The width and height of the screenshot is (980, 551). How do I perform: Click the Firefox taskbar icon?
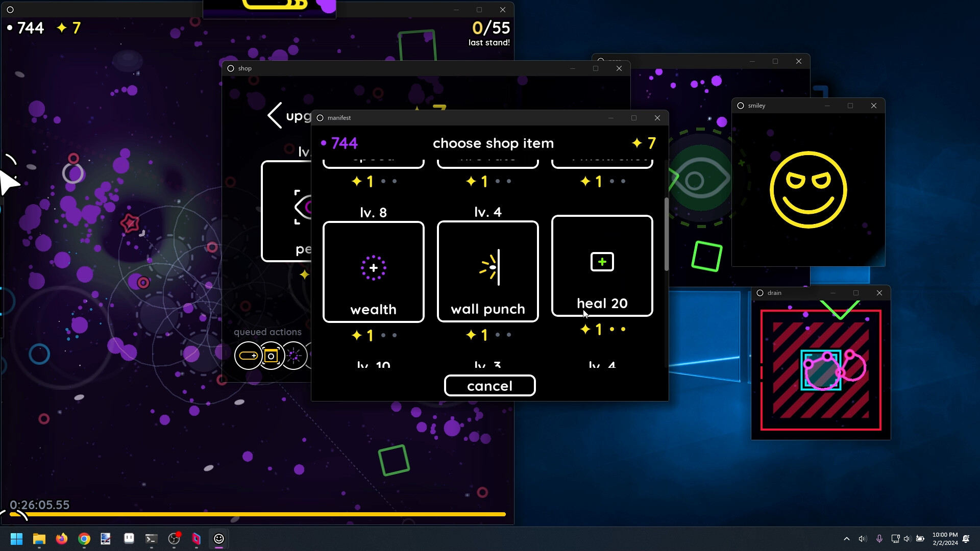click(61, 538)
